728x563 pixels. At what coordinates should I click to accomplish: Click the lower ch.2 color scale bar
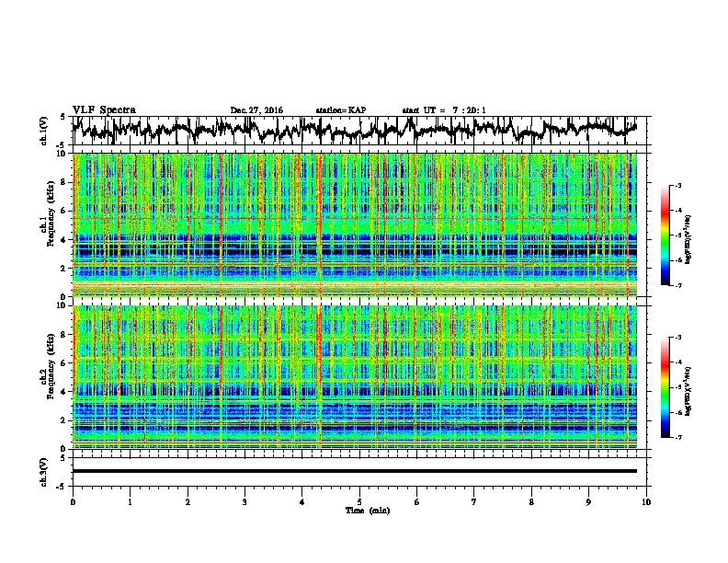(x=665, y=387)
